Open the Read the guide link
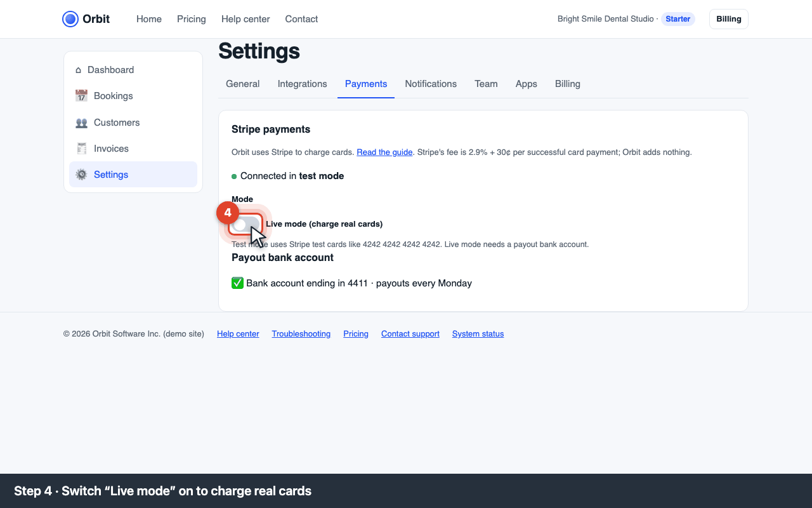 [384, 152]
